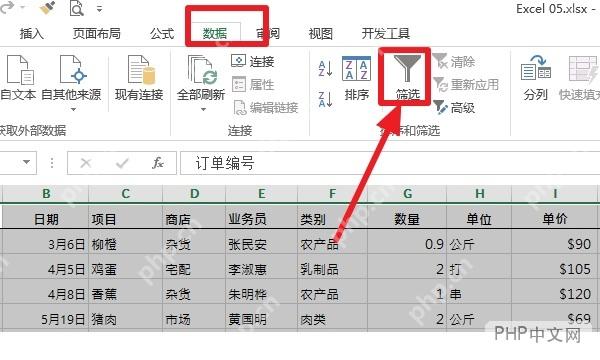Click the 数量 header cell

407,218
